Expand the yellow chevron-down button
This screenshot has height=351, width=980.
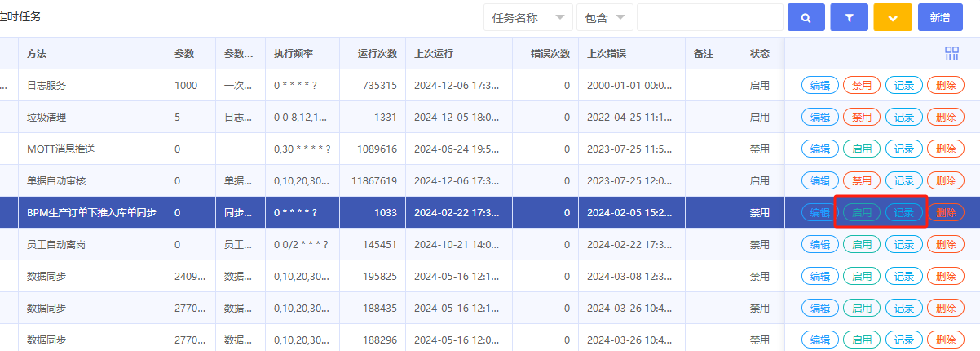point(893,17)
